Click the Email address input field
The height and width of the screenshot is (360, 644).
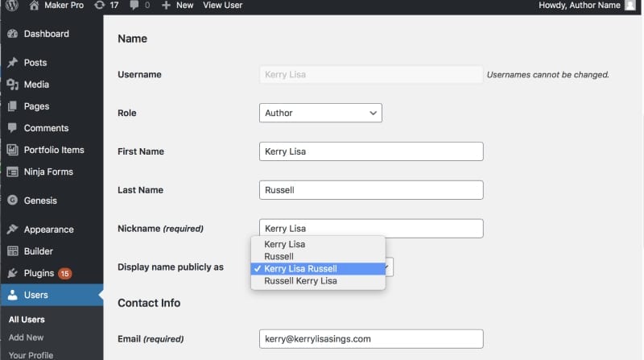(x=371, y=339)
